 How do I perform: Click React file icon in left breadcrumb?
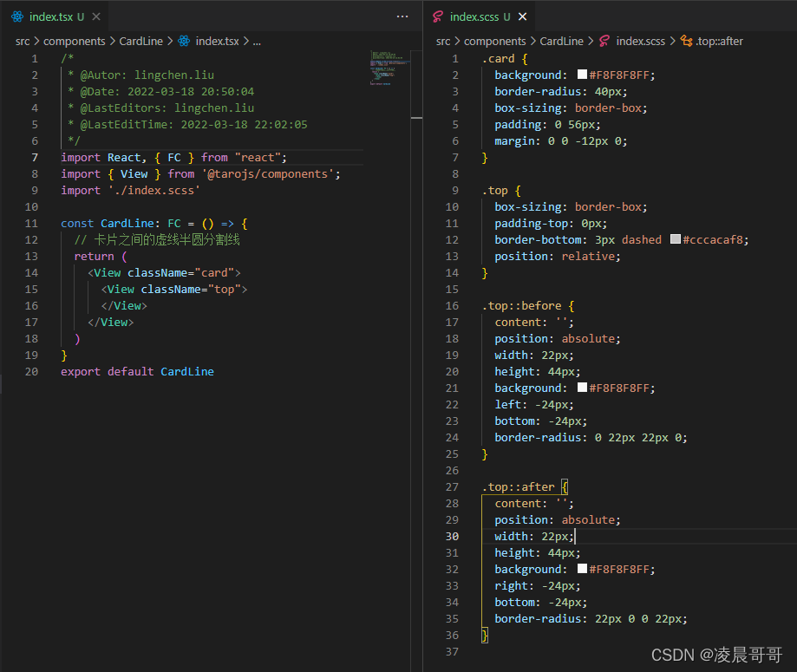[184, 41]
